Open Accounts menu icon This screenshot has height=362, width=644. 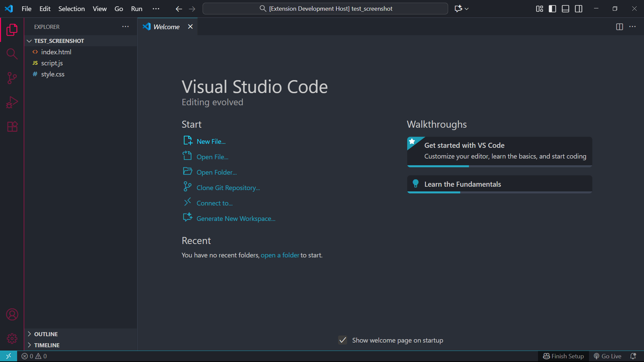pos(12,314)
